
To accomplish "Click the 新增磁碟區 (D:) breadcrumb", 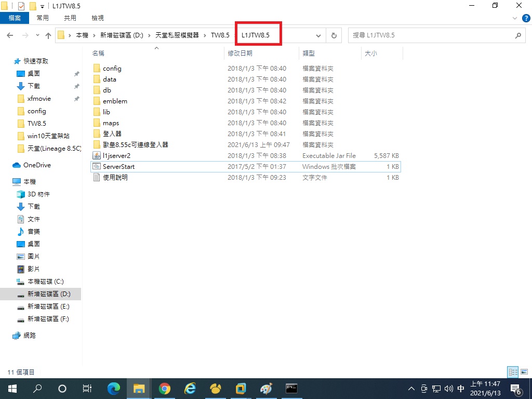I will (x=122, y=35).
